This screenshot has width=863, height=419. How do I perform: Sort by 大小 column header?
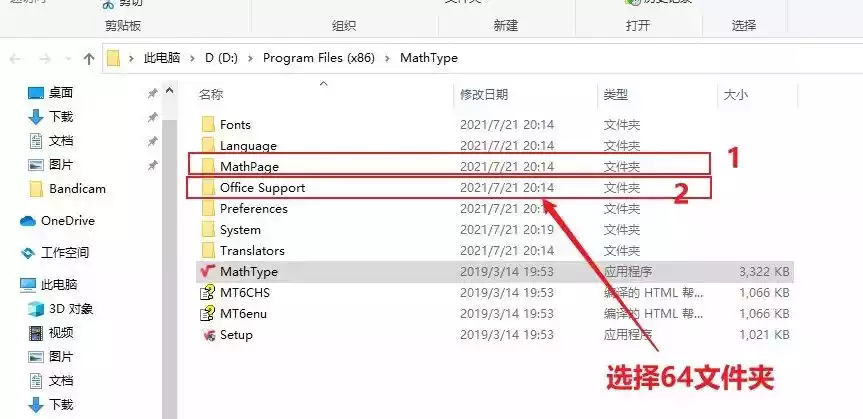[735, 95]
